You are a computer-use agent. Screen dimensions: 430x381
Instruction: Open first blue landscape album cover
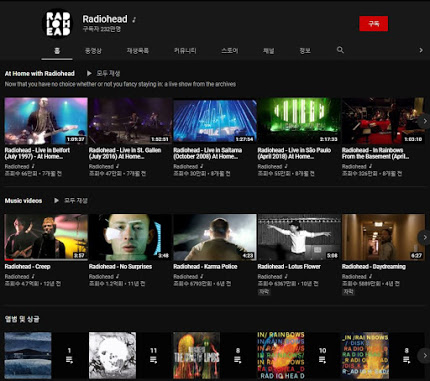[28, 355]
